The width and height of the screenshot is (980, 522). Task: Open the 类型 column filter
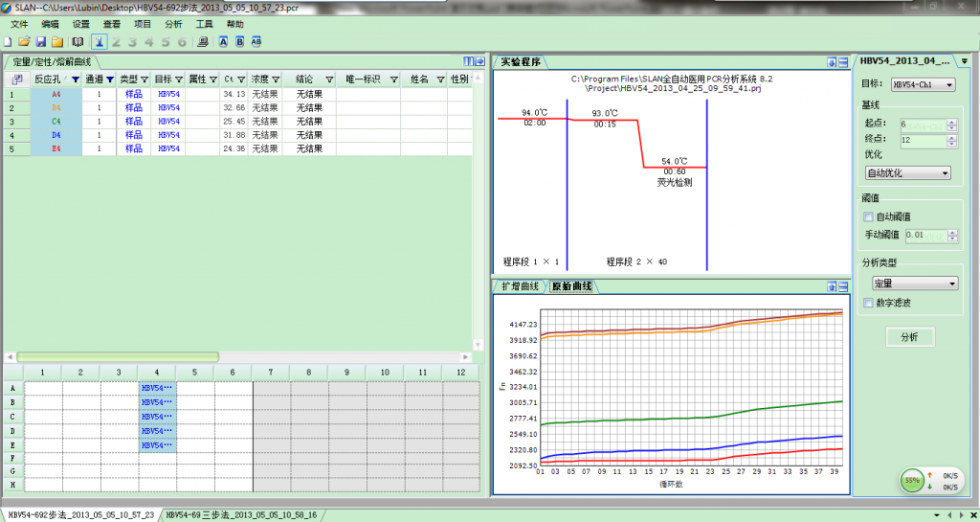(x=145, y=79)
